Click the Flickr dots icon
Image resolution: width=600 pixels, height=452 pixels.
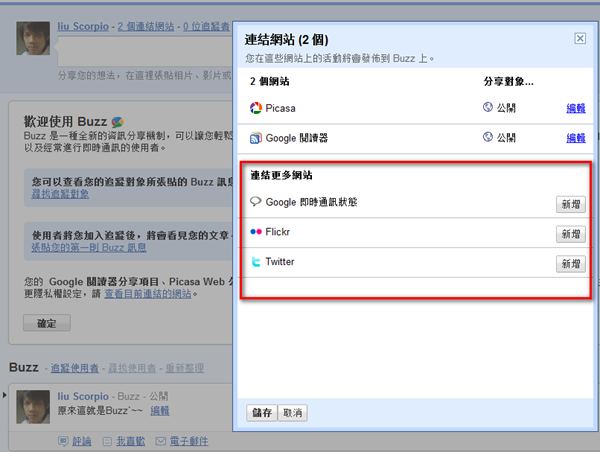[x=256, y=232]
